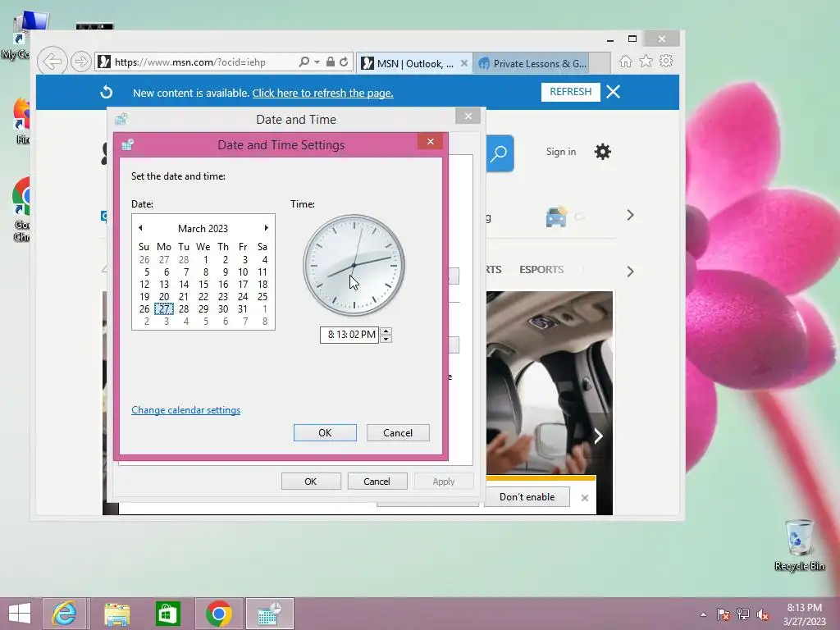The height and width of the screenshot is (630, 840).
Task: Reload the page with the refresh icon
Action: [x=344, y=62]
